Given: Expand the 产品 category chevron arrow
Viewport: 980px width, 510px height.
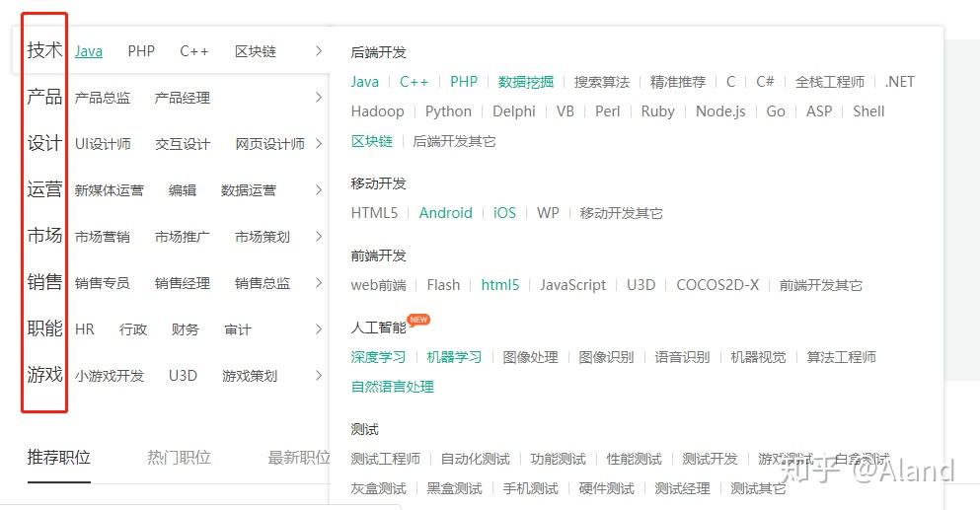Looking at the screenshot, I should pyautogui.click(x=319, y=98).
